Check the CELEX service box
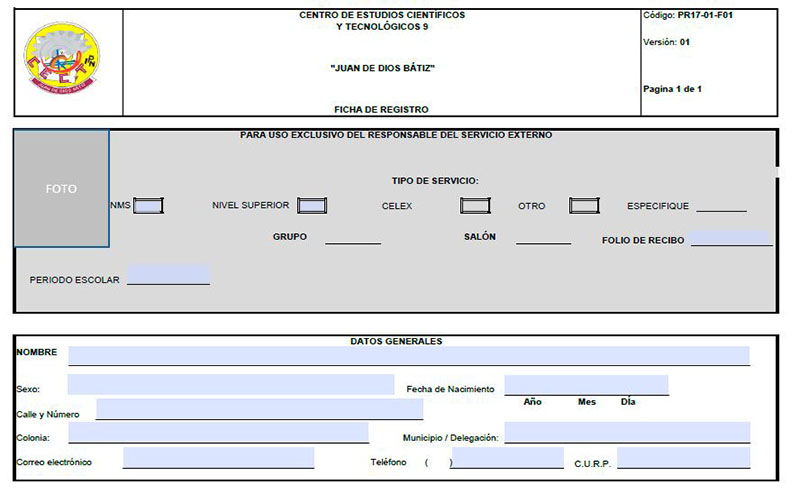The image size is (800, 494). point(475,206)
